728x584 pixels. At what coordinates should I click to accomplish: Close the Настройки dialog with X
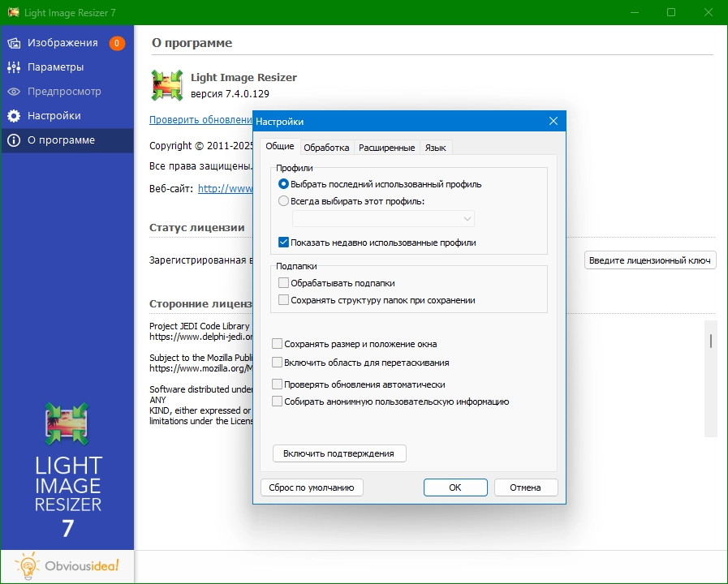point(554,121)
